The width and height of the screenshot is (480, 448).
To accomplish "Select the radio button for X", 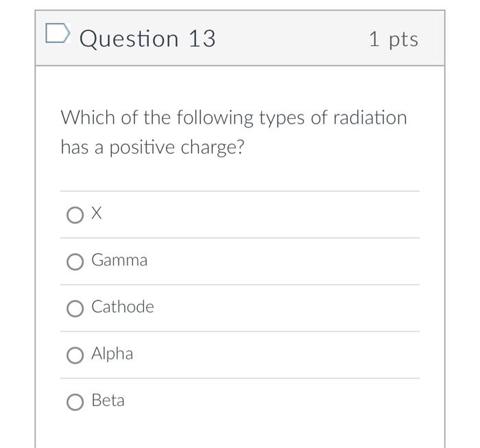I will point(75,215).
